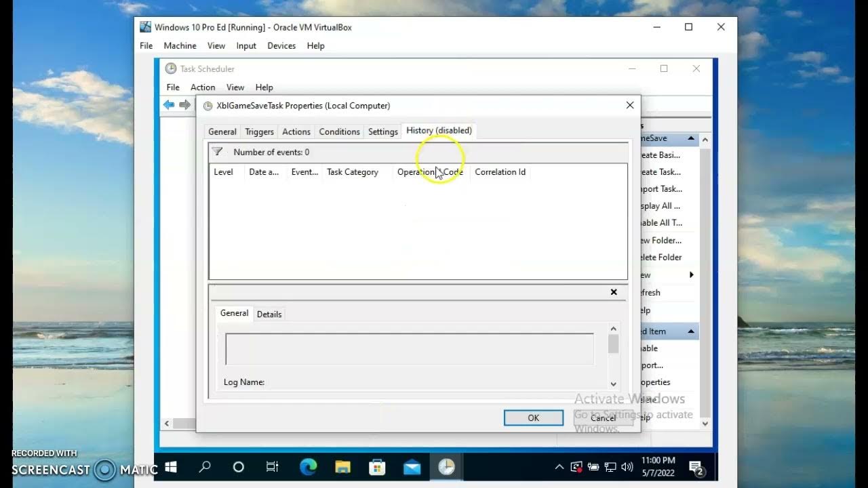
Task: Close the XblGameSaveTask Properties dialog
Action: (x=630, y=105)
